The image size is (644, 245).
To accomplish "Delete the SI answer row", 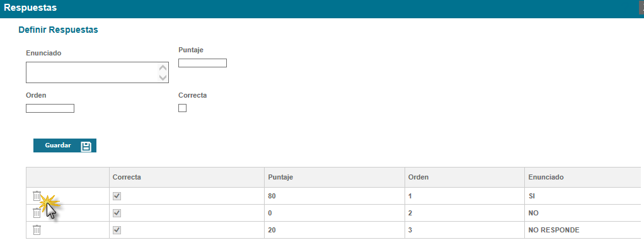I will pyautogui.click(x=37, y=196).
